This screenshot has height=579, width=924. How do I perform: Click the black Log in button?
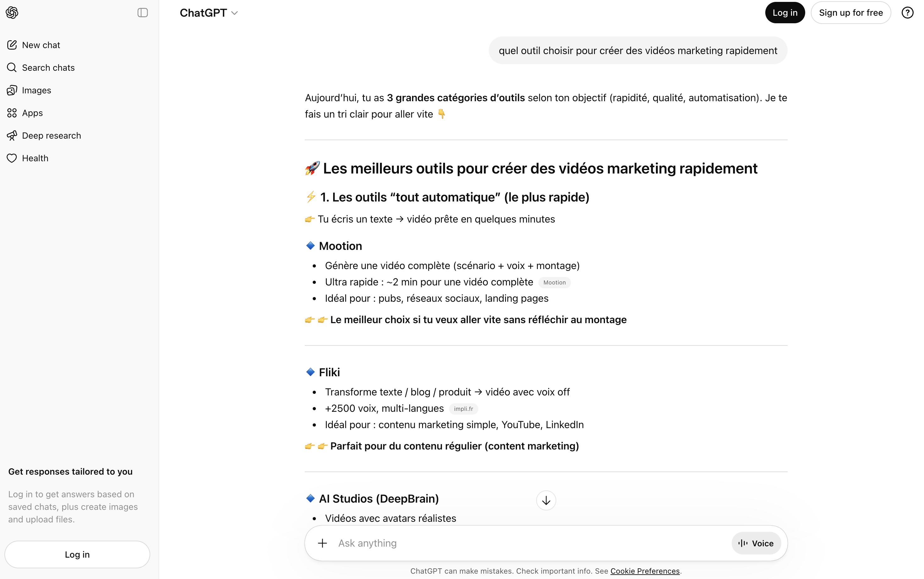pos(785,13)
